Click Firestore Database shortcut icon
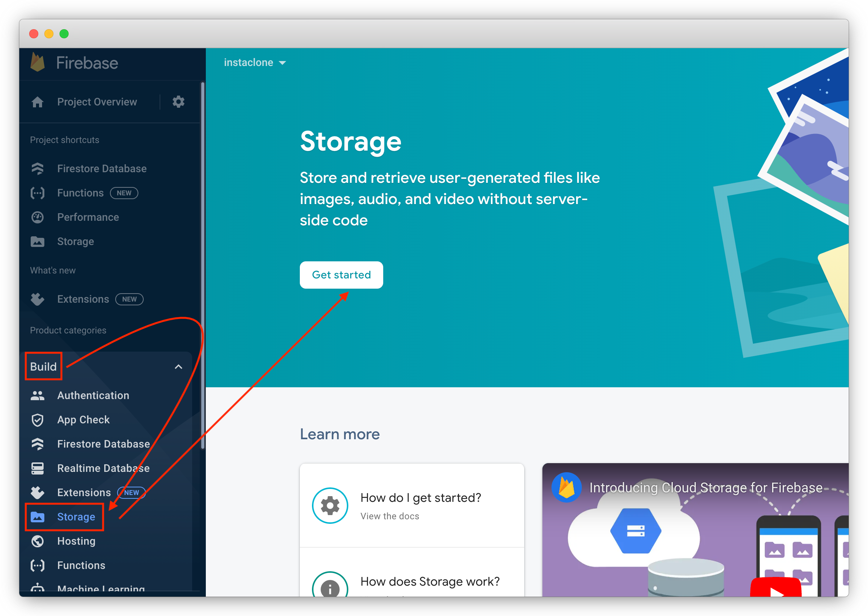Viewport: 868px width, 616px height. [x=38, y=168]
